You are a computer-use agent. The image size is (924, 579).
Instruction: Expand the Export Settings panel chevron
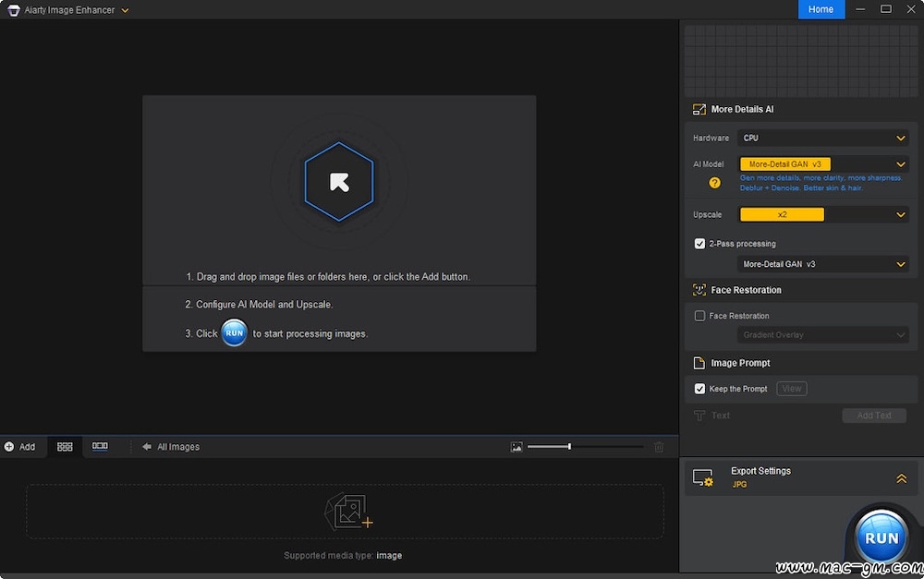(902, 478)
